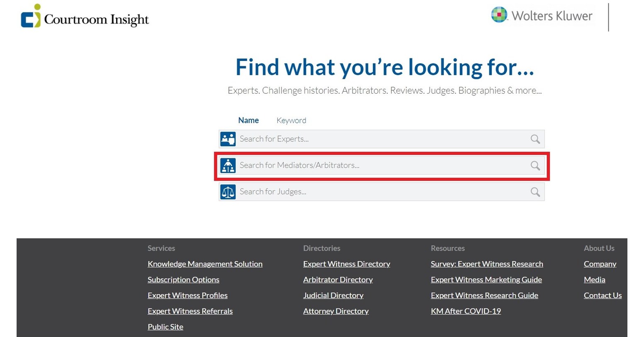Open Knowledge Management Solution link
The image size is (644, 337).
tap(205, 264)
